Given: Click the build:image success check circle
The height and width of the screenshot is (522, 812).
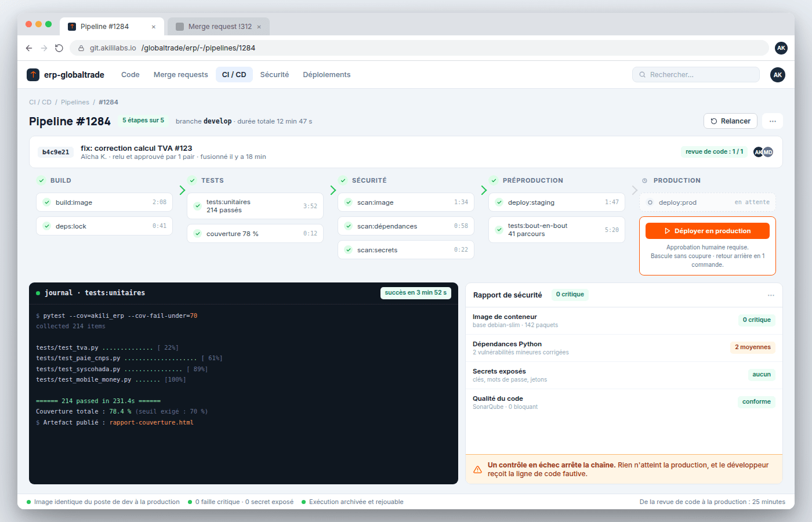Looking at the screenshot, I should (x=46, y=202).
